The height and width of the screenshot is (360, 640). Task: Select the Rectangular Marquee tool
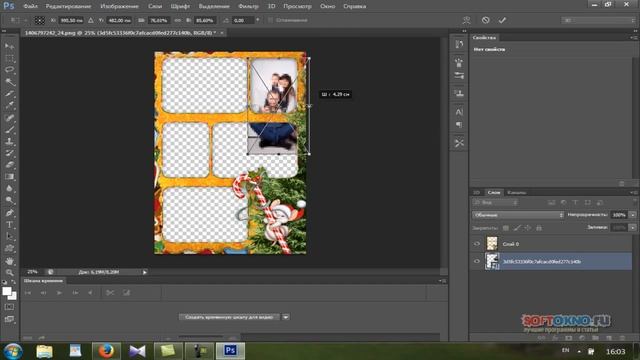[9, 58]
